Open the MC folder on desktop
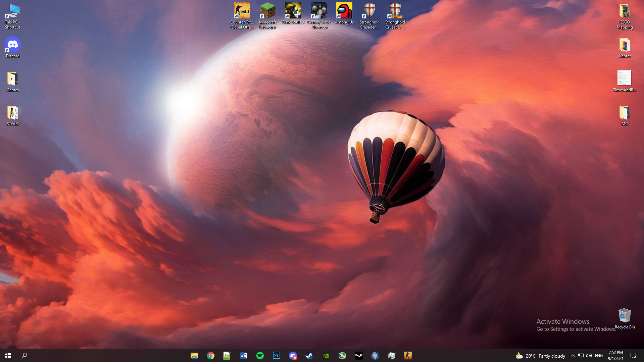 point(625,115)
